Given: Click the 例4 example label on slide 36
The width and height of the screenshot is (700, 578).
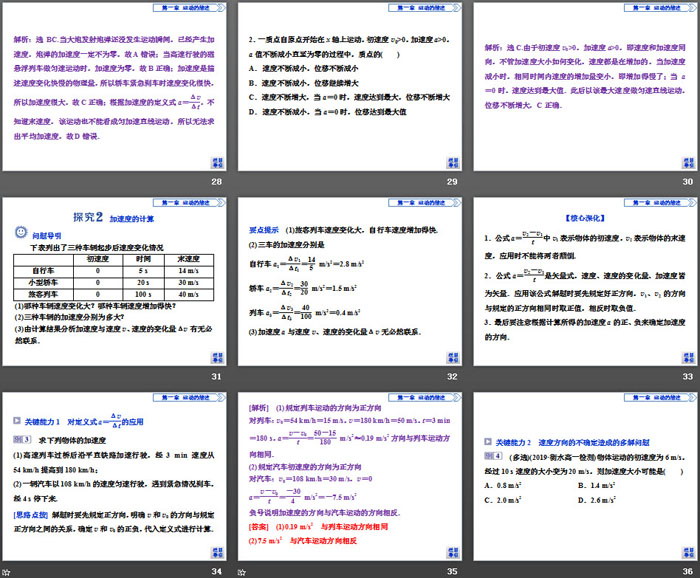Looking at the screenshot, I should (x=493, y=456).
